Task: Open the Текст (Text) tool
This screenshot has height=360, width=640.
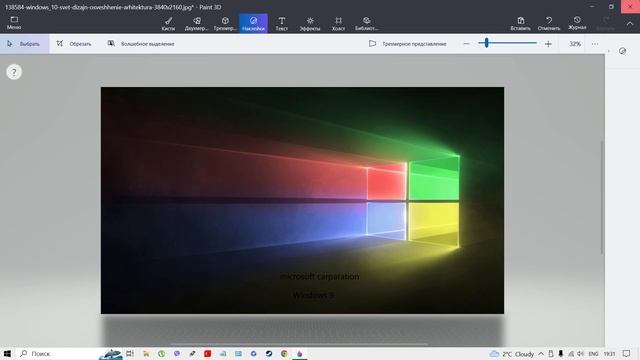Action: pos(282,24)
